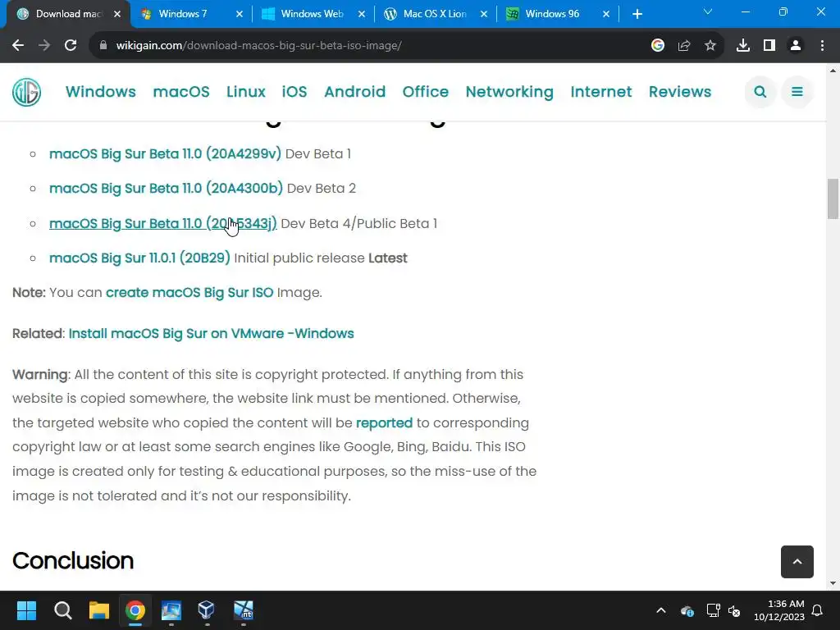The height and width of the screenshot is (630, 840).
Task: Click the address bar URL field
Action: tap(370, 46)
